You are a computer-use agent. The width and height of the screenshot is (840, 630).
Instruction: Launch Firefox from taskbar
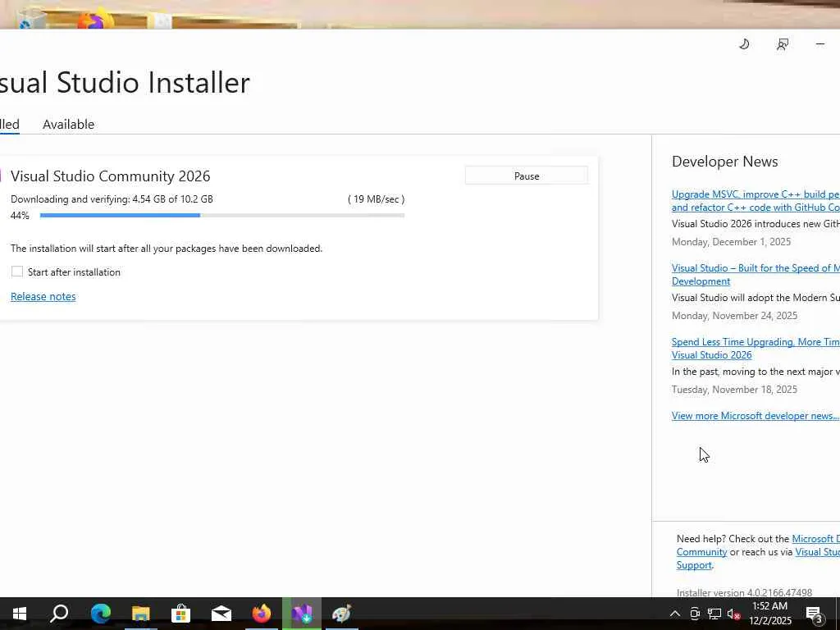[262, 614]
